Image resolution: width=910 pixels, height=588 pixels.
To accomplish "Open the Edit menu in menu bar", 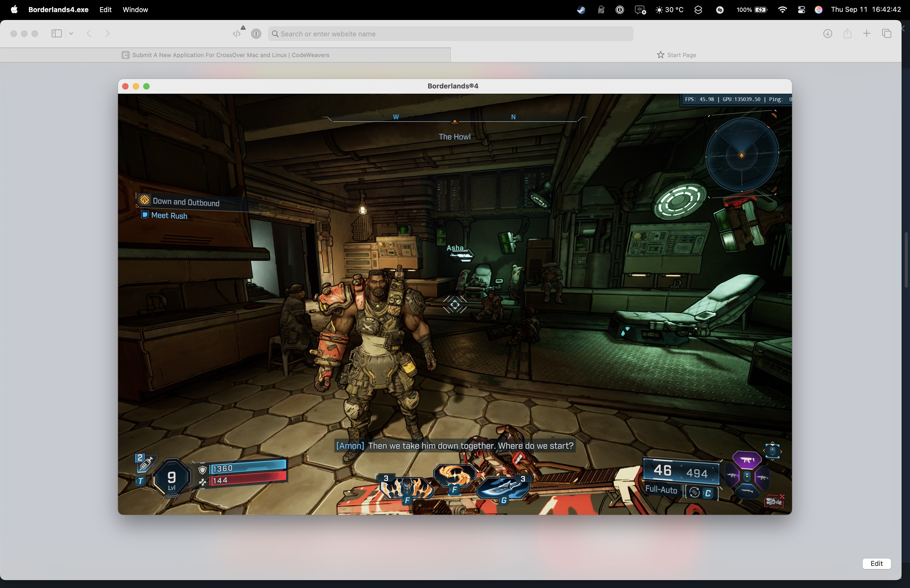I will click(105, 9).
